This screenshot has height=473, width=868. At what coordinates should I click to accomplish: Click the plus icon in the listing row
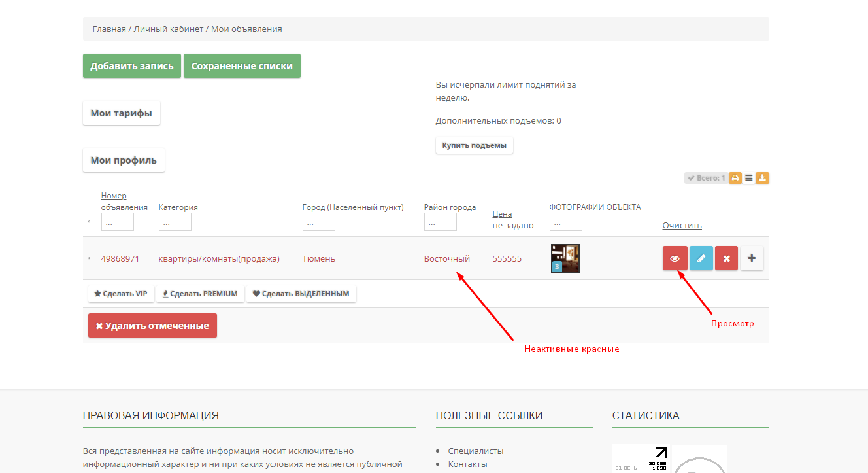click(x=752, y=258)
